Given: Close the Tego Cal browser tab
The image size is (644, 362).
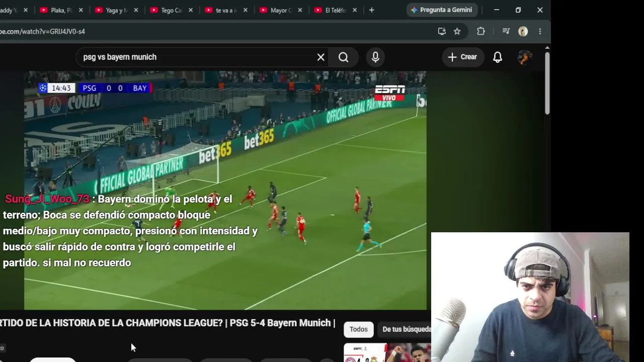Looking at the screenshot, I should pos(191,10).
